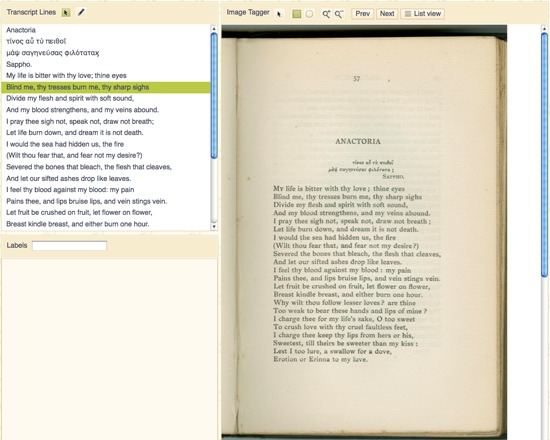Select line 'Pains thee, and lips bruise lips'
Image resolution: width=550 pixels, height=440 pixels.
106,202
